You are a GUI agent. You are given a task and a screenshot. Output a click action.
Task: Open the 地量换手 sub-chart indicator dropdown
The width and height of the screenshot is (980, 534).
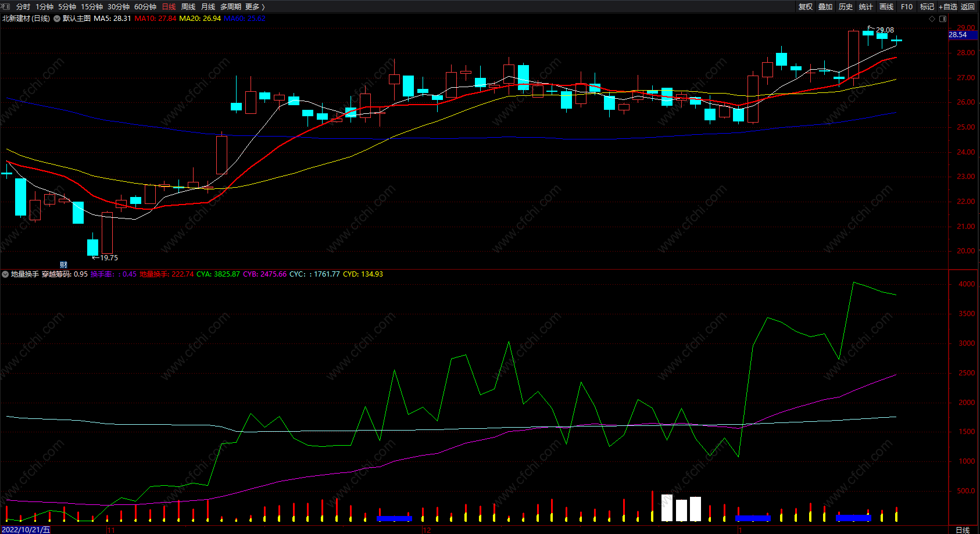tap(5, 274)
